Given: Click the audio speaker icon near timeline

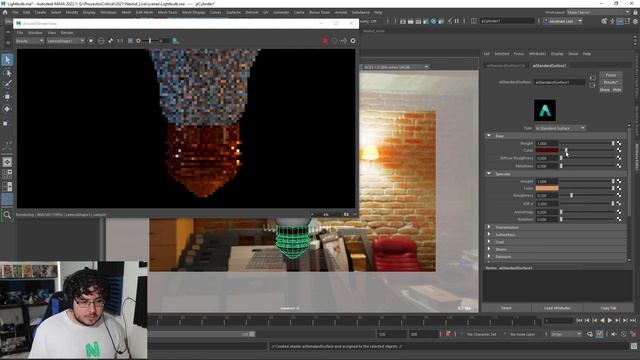Looking at the screenshot, I should (x=614, y=334).
